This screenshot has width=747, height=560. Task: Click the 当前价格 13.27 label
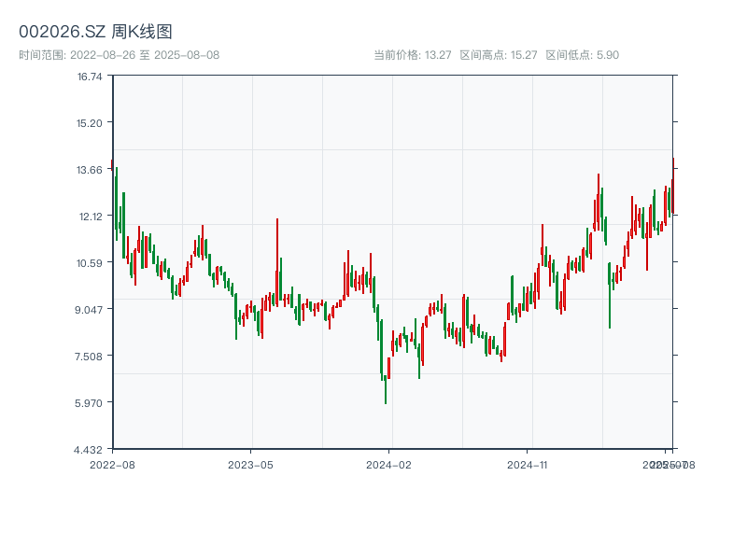coord(412,55)
